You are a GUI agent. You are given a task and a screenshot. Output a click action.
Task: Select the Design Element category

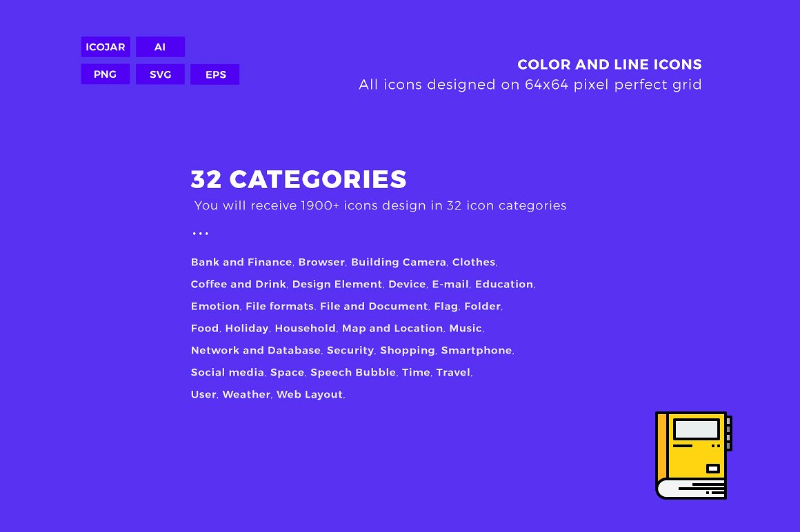click(x=337, y=284)
